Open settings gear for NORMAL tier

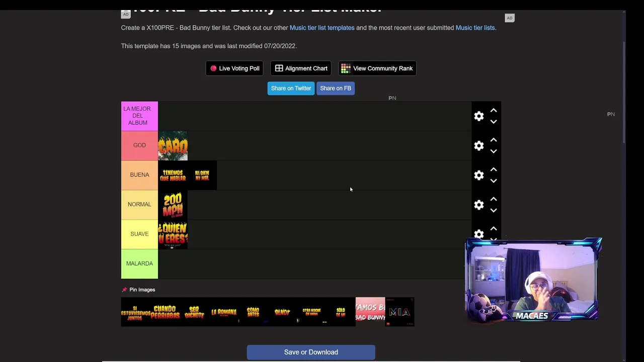tap(479, 205)
